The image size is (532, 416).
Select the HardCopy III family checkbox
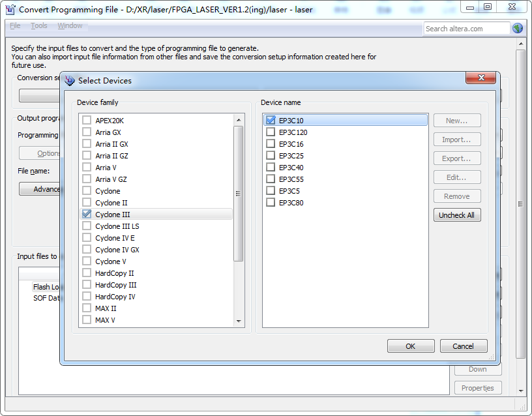(87, 284)
